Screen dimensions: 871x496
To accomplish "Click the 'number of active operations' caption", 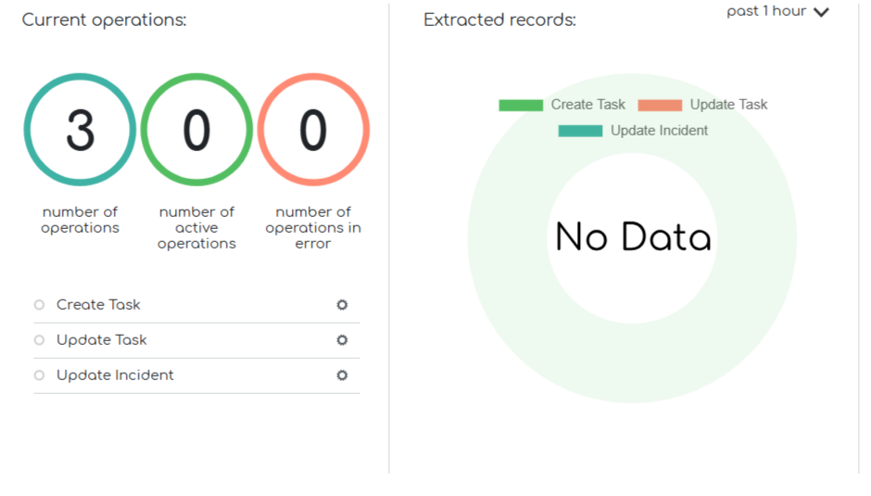I will coord(197,228).
